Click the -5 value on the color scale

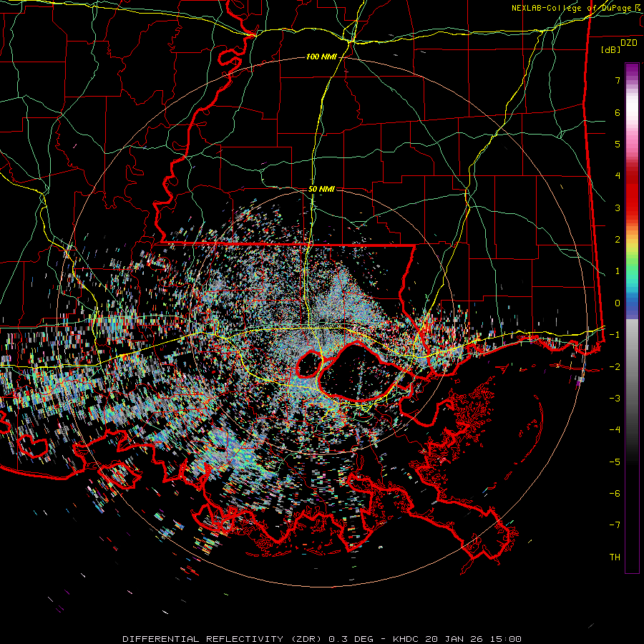point(615,462)
